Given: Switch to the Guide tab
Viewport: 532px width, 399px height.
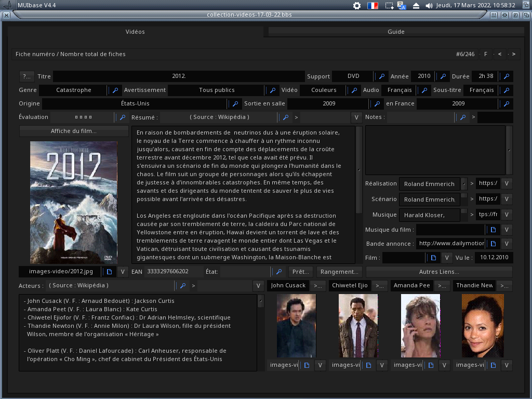Looking at the screenshot, I should 396,32.
